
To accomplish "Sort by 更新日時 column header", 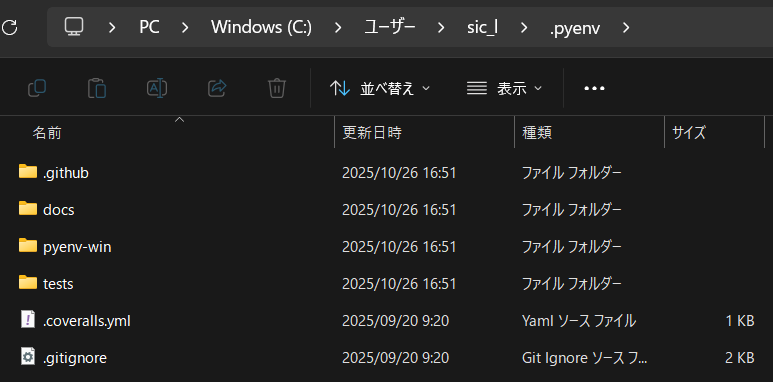I will [x=372, y=132].
